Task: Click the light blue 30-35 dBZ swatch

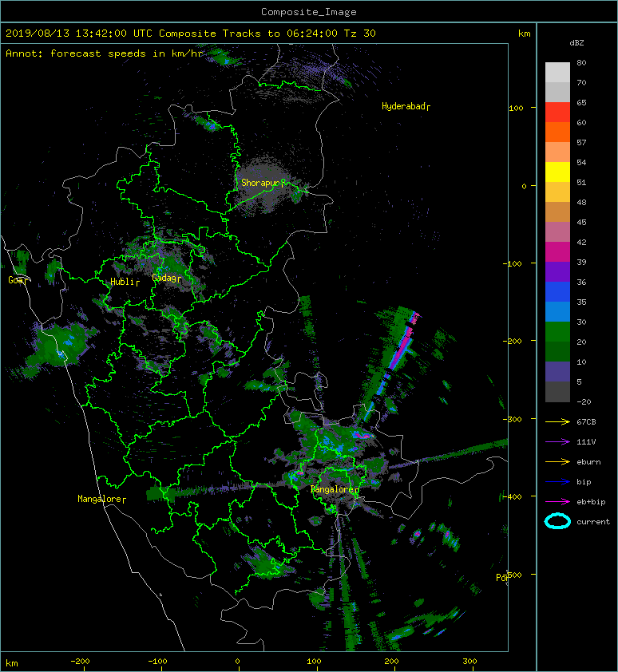Action: pyautogui.click(x=557, y=311)
